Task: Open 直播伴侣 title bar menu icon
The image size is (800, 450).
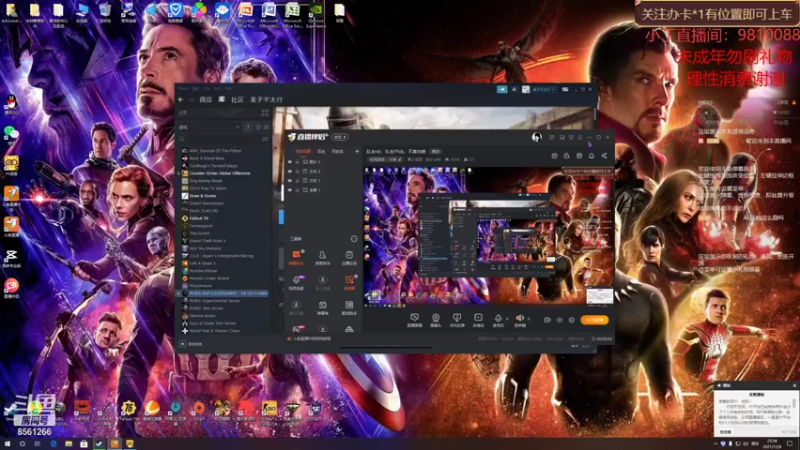Action: 580,137
